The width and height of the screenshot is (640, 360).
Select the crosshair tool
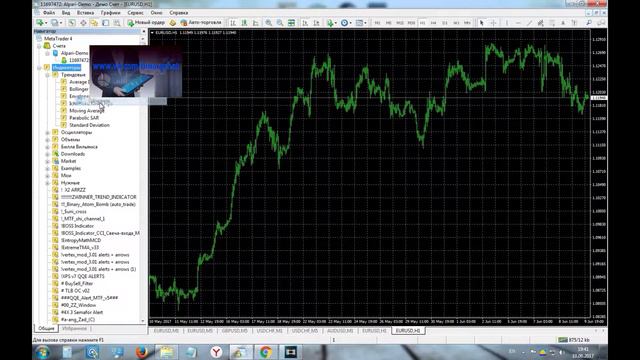pos(493,23)
